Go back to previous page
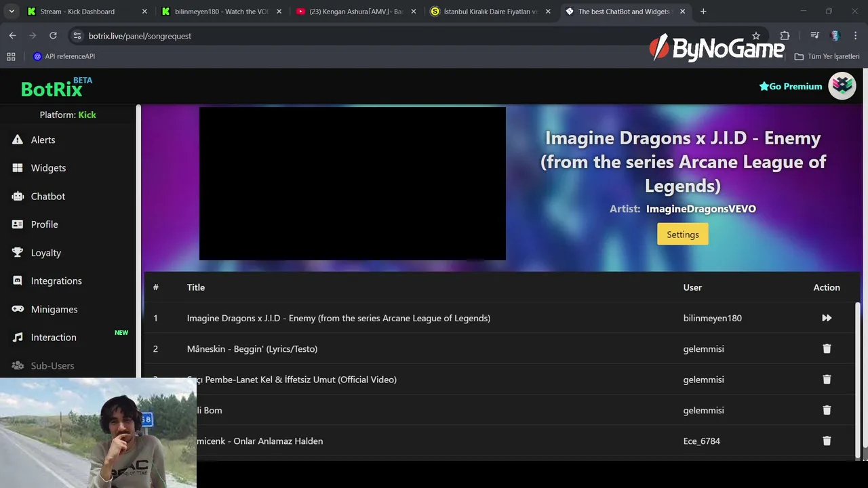 pyautogui.click(x=12, y=35)
